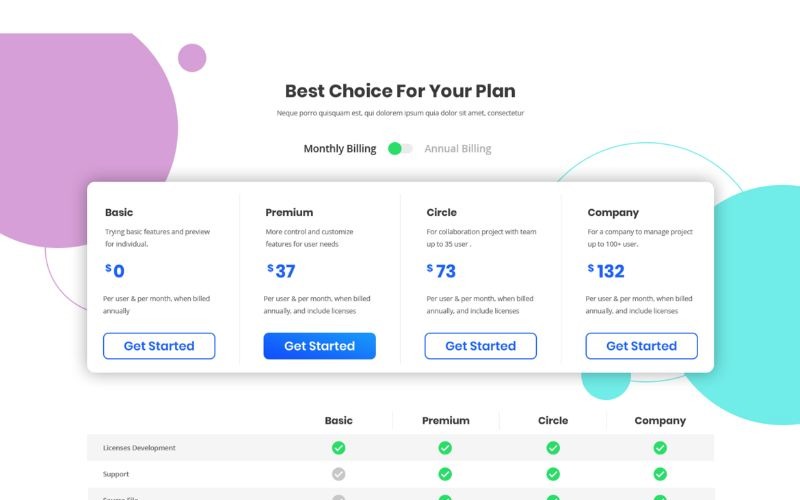Click Company green check for Licenses Development
This screenshot has width=800, height=500.
(660, 448)
